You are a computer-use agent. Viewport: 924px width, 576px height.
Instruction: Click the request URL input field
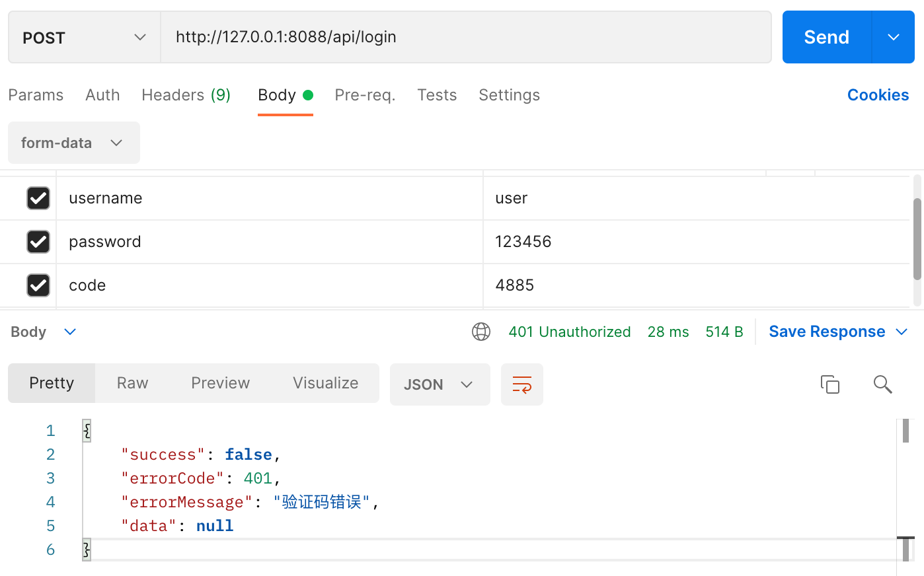(x=465, y=37)
